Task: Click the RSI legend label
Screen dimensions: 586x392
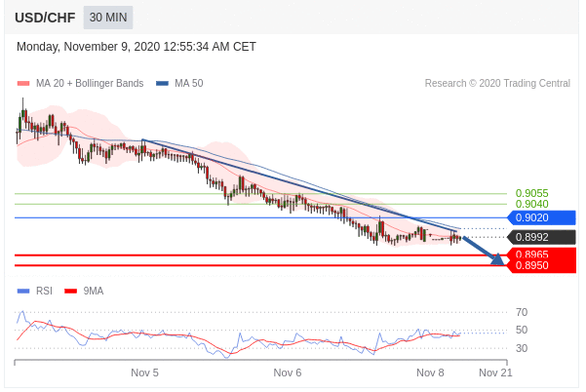Action: point(44,292)
